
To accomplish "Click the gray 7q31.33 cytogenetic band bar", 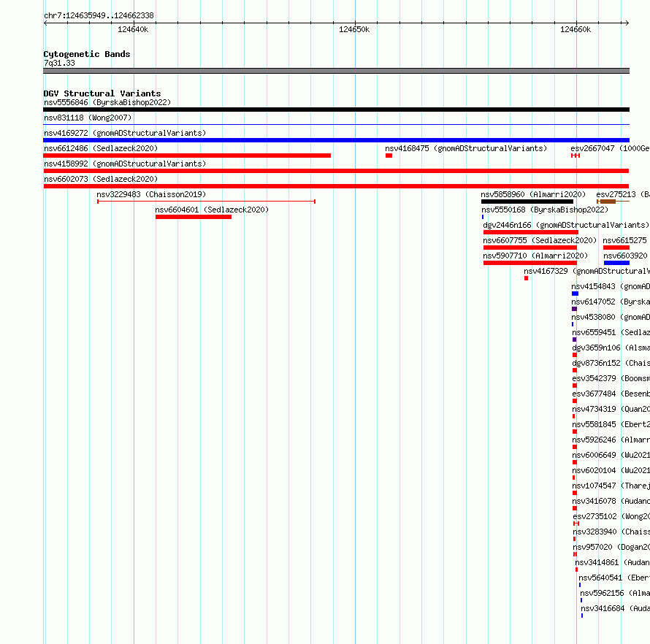I will 336,71.
